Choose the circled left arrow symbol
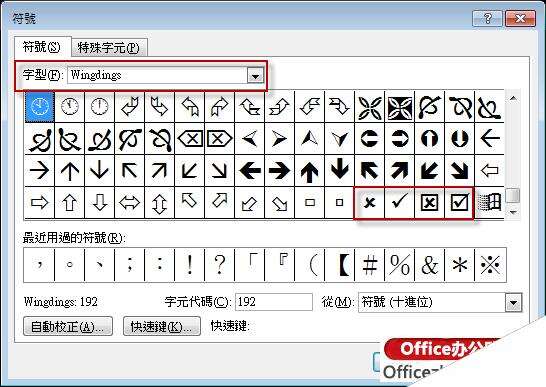 pos(369,139)
